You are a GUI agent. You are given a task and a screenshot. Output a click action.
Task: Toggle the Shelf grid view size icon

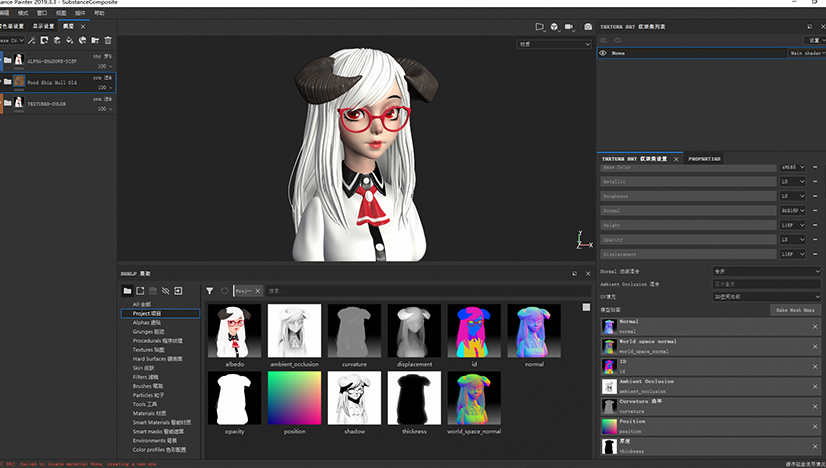[586, 307]
